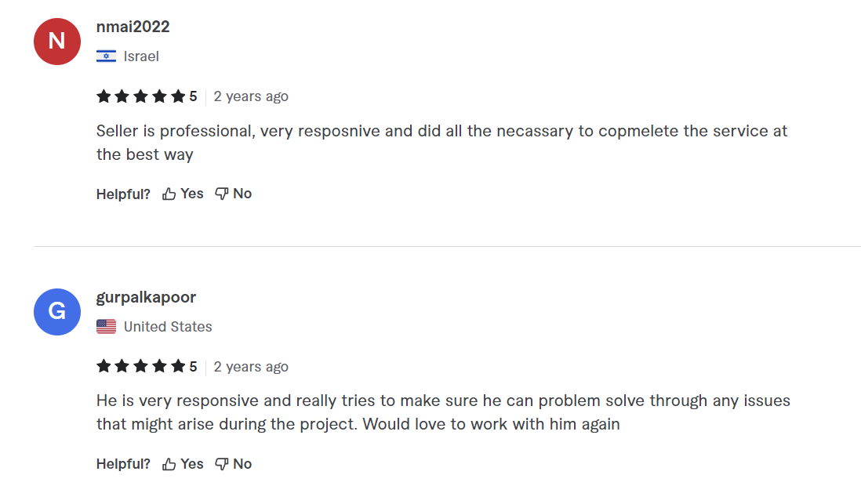This screenshot has width=861, height=504.
Task: Vote No with thumbs-down on gurpalkapoor's review
Action: point(234,464)
